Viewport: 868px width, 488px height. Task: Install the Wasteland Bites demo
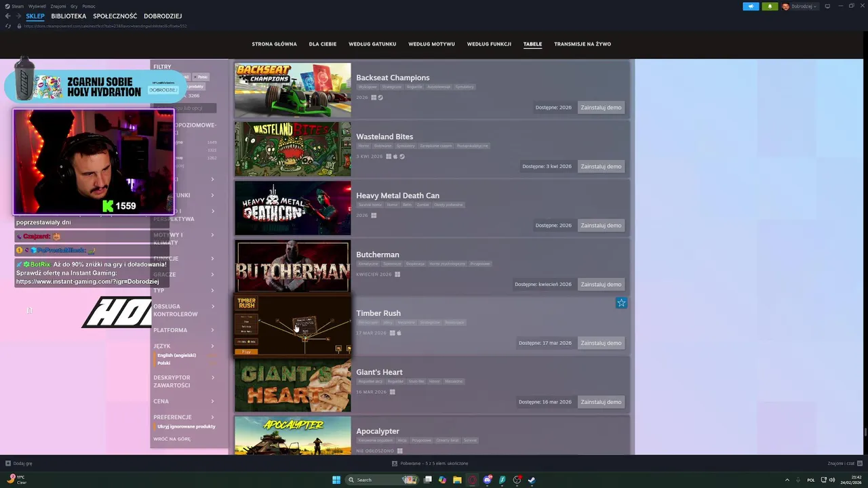(x=601, y=166)
